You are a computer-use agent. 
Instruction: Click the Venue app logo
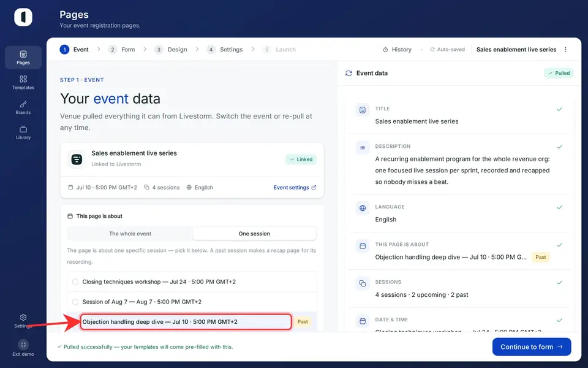(23, 17)
